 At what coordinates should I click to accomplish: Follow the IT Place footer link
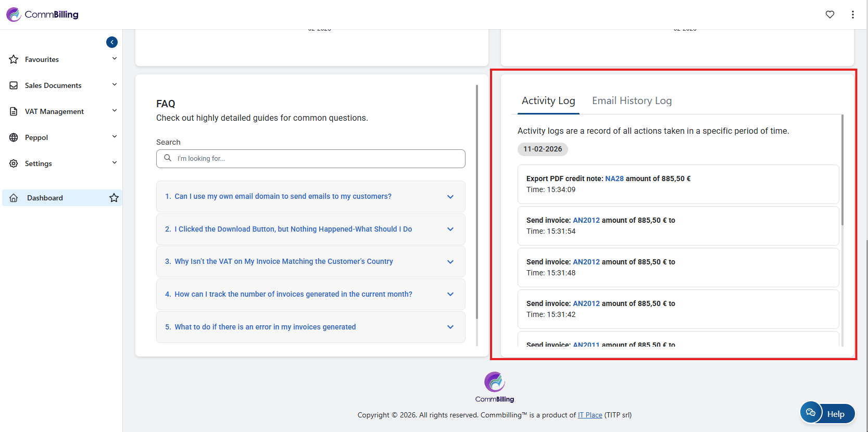click(x=590, y=415)
